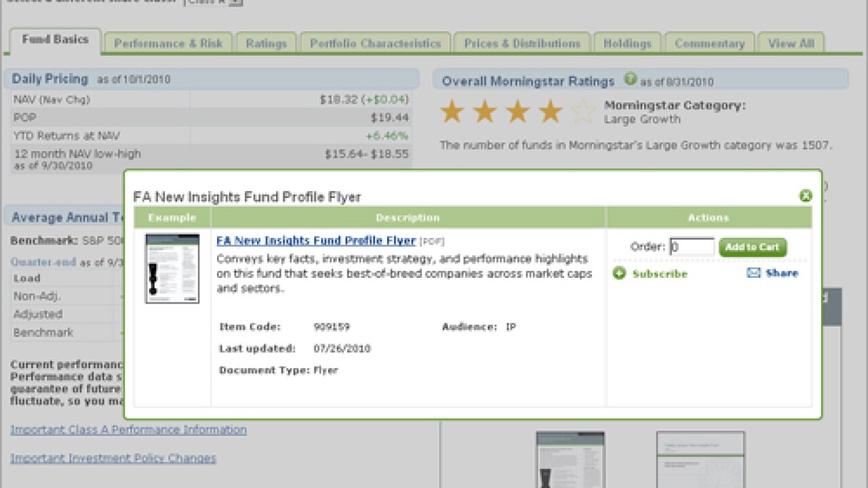Open the Holdings tab
Screen dimensions: 868x488
pyautogui.click(x=627, y=43)
